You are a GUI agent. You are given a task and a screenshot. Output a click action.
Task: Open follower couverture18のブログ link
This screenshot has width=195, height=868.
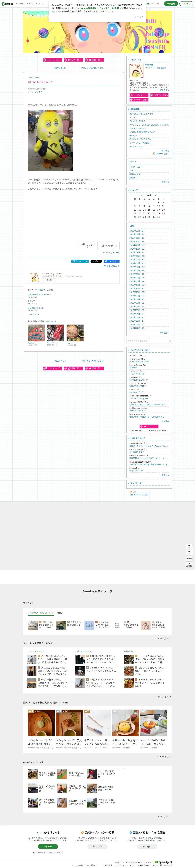(x=139, y=362)
